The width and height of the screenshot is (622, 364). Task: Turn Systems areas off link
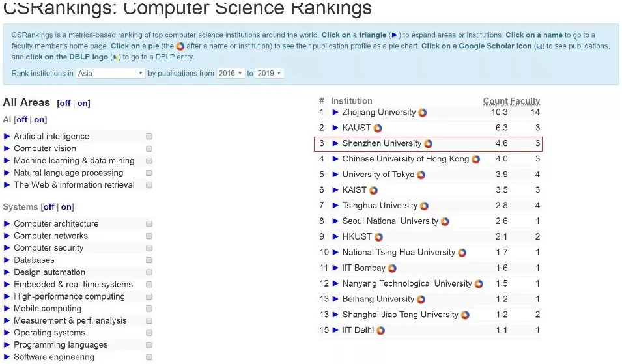coord(49,207)
